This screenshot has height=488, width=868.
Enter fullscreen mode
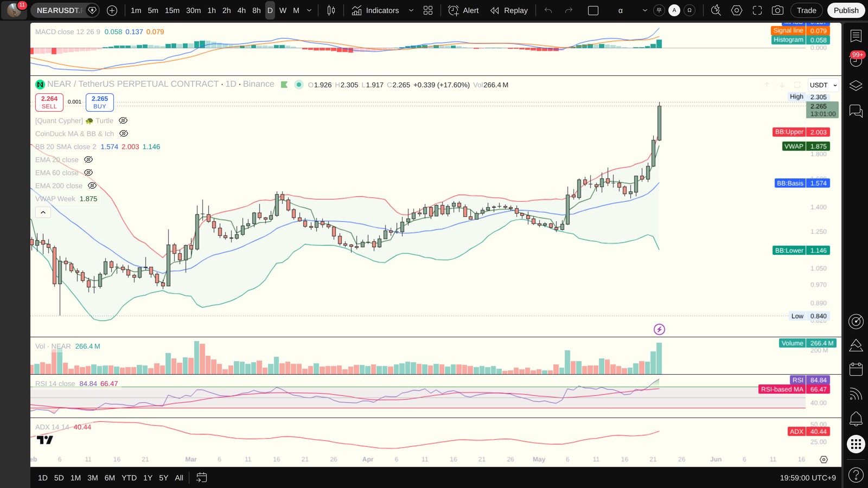[757, 10]
